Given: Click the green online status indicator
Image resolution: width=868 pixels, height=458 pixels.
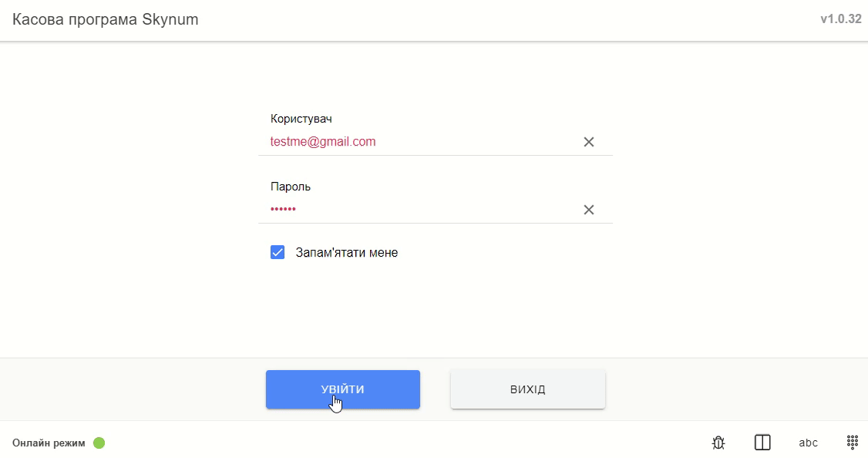Looking at the screenshot, I should pyautogui.click(x=99, y=443).
